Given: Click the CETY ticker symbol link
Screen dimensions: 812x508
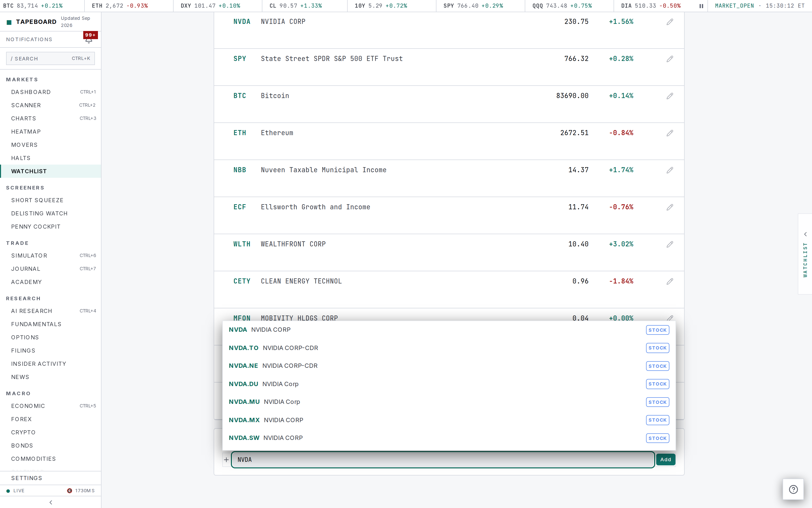Looking at the screenshot, I should (x=242, y=281).
